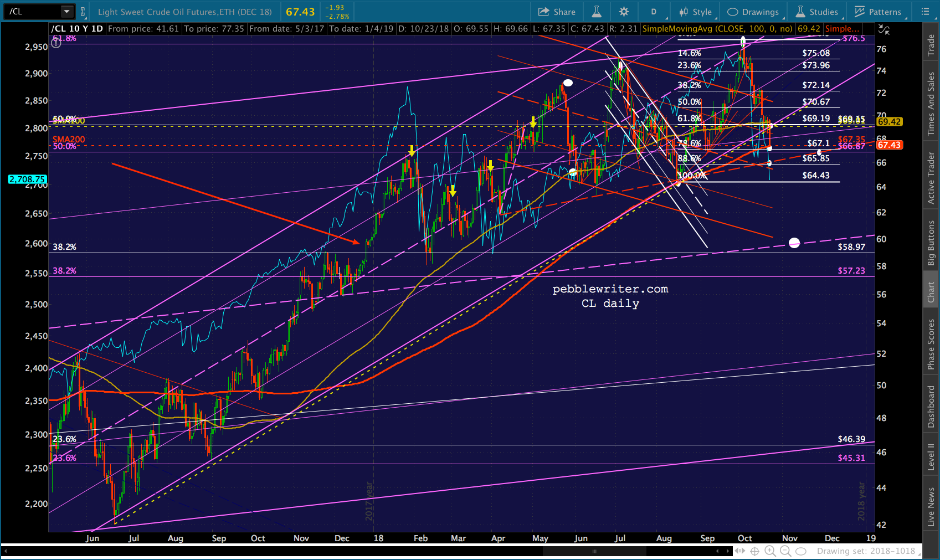Open the Drawings menu

click(x=753, y=12)
